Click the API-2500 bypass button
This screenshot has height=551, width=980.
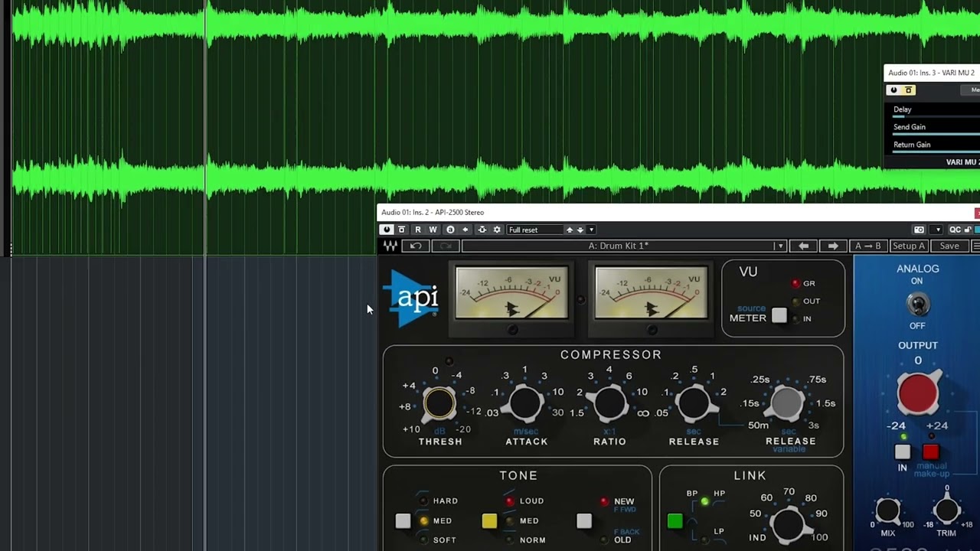[x=401, y=230]
